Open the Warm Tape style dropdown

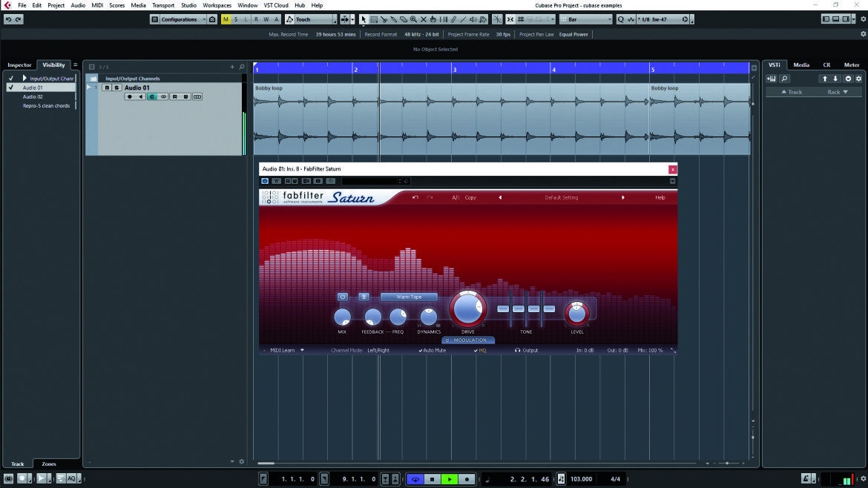(409, 297)
